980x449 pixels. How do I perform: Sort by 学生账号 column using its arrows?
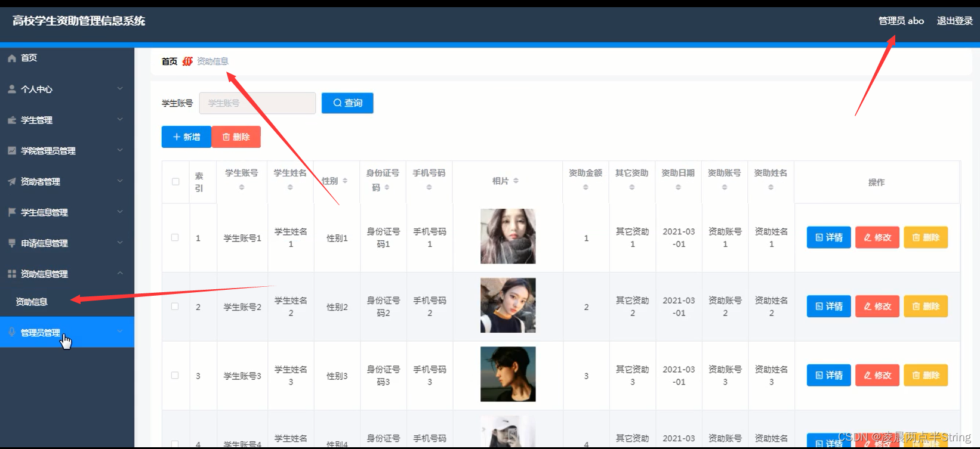[242, 187]
